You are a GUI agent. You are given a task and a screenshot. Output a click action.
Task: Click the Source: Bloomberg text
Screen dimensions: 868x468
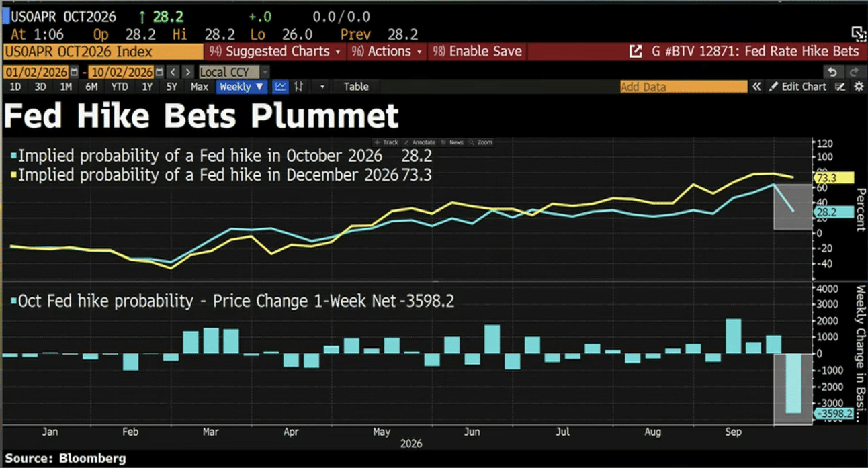[65, 459]
